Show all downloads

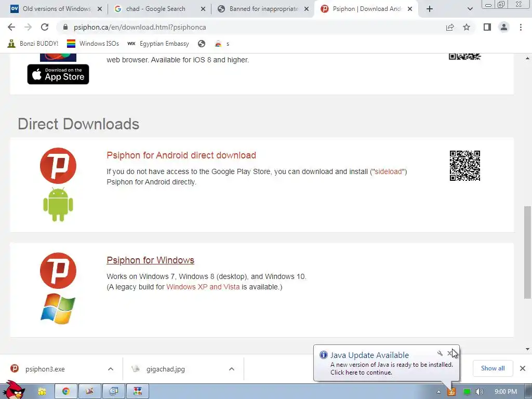tap(493, 368)
